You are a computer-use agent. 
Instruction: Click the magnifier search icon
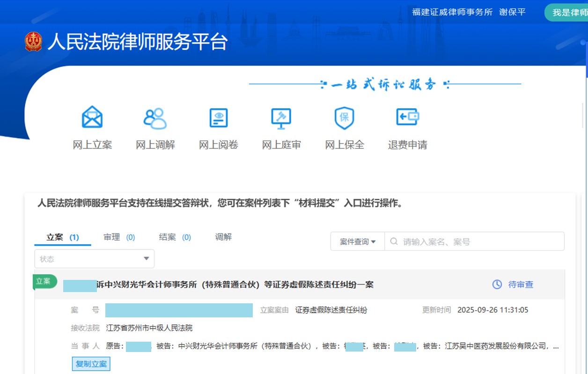[x=394, y=242]
